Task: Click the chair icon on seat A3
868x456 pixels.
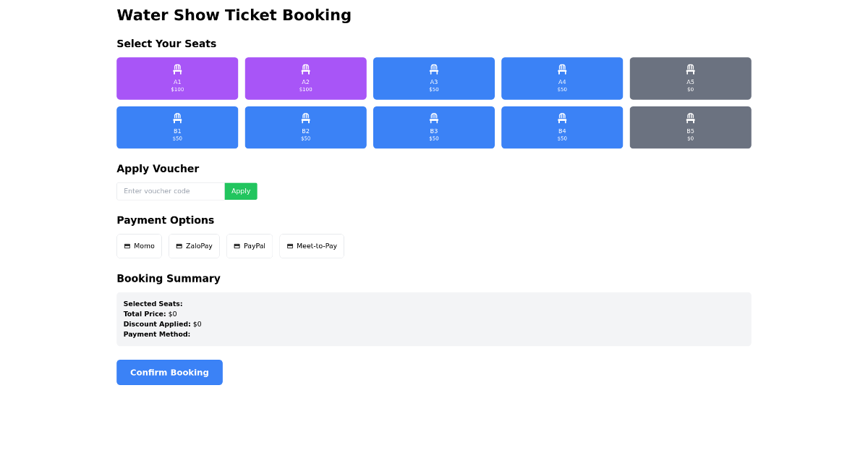Action: tap(433, 69)
